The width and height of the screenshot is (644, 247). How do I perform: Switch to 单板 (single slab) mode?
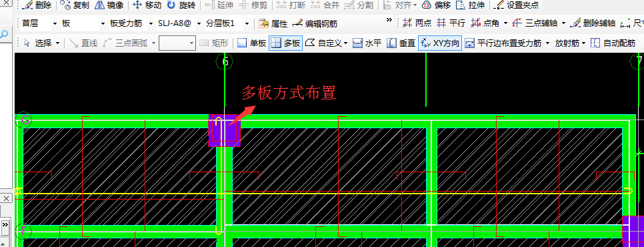pos(252,43)
